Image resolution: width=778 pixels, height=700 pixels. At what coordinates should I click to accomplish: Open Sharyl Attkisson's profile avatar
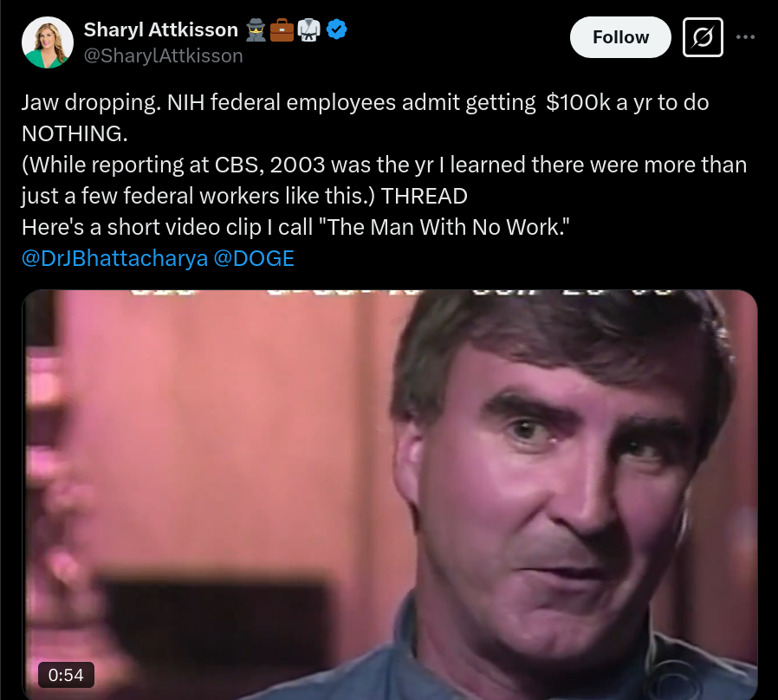pos(48,42)
